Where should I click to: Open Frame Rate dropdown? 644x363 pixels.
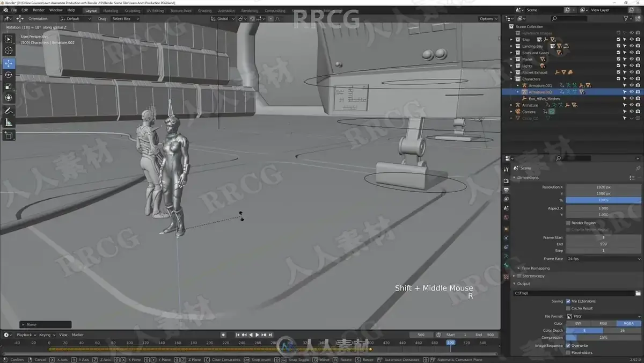coord(603,259)
